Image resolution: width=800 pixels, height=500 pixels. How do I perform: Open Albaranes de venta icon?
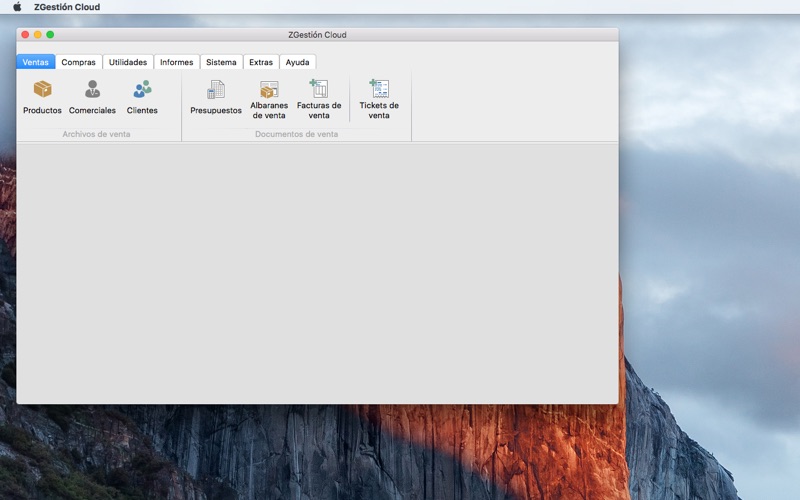(x=269, y=89)
